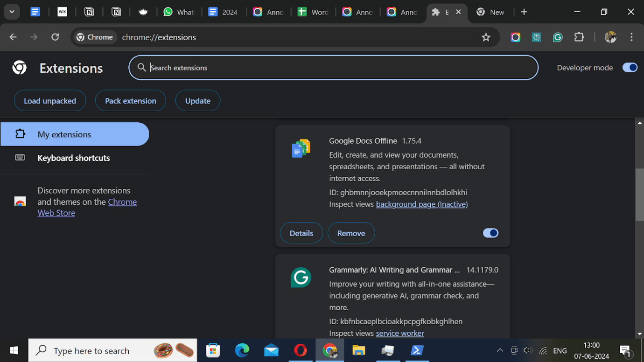Viewport: 644px width, 362px height.
Task: Click the Google Docs Offline extension icon
Action: pyautogui.click(x=301, y=148)
